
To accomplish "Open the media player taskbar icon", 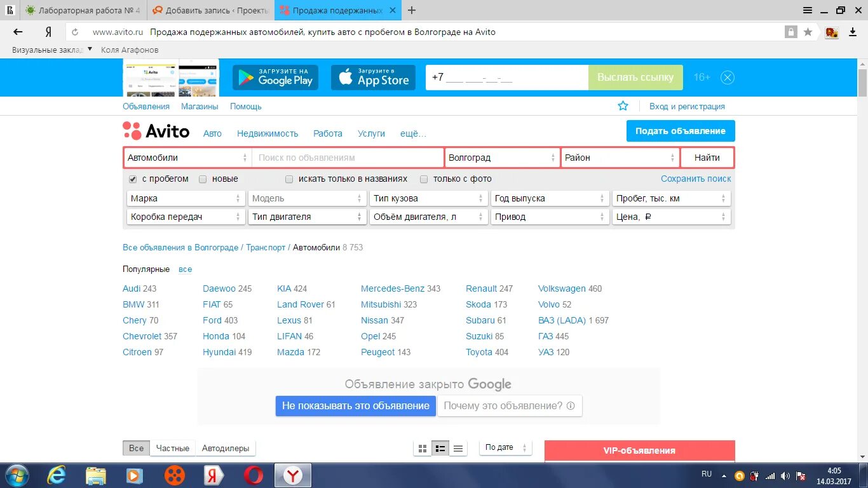I will [134, 475].
